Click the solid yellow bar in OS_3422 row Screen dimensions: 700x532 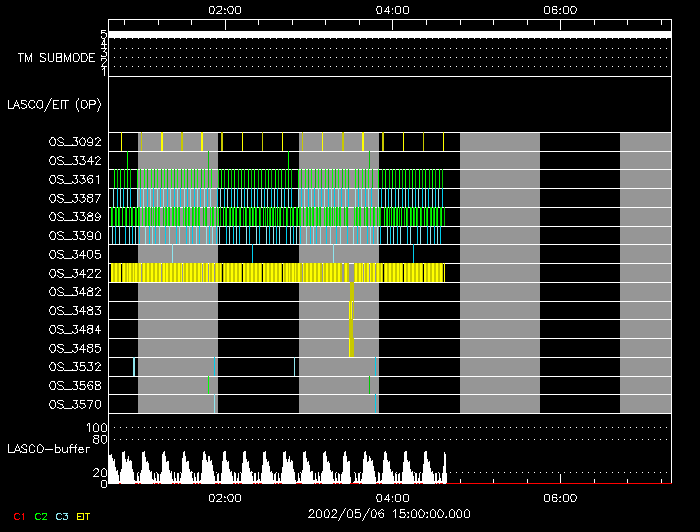[277, 273]
